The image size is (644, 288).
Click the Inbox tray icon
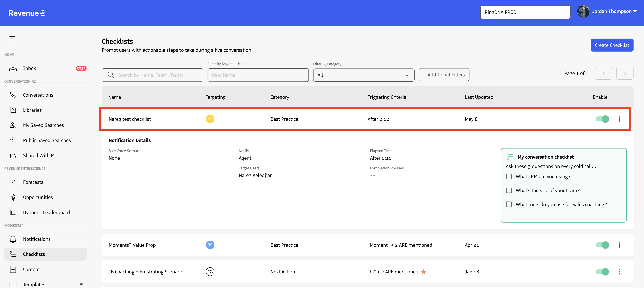13,68
